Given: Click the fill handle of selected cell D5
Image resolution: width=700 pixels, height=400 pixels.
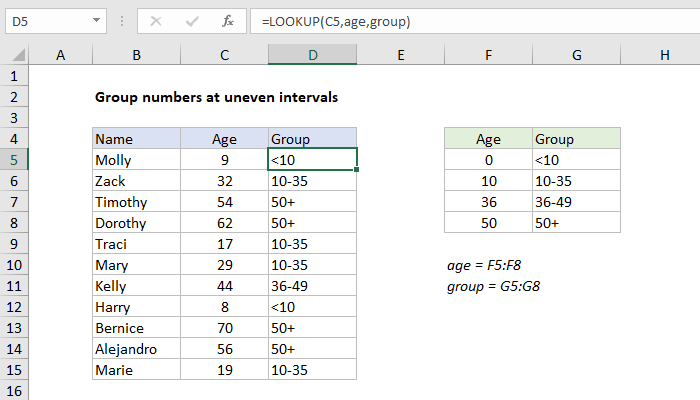Looking at the screenshot, I should coord(356,170).
